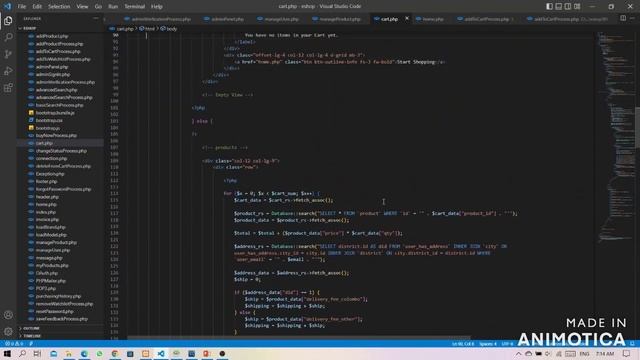The width and height of the screenshot is (640, 360).
Task: Toggle the secondary side bar layout icon
Action: pyautogui.click(x=568, y=6)
